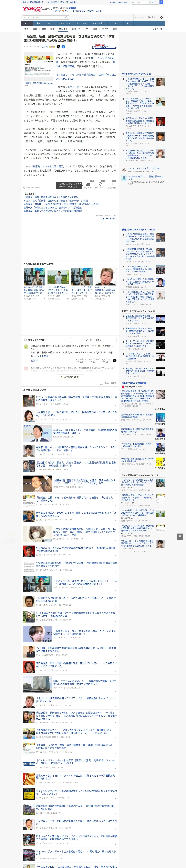
Task: Share article on X icon
Action: point(59,47)
